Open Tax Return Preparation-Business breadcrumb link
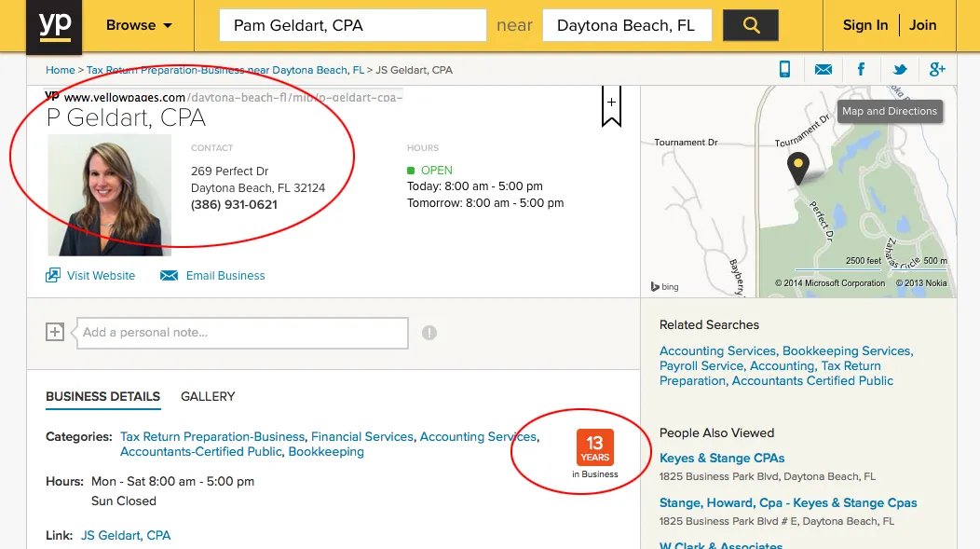 coord(225,70)
